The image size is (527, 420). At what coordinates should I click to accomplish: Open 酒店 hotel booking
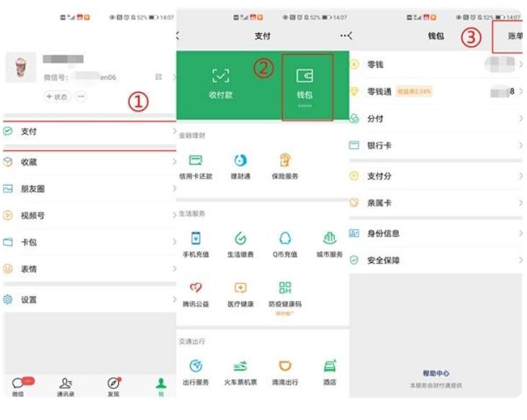click(x=330, y=372)
